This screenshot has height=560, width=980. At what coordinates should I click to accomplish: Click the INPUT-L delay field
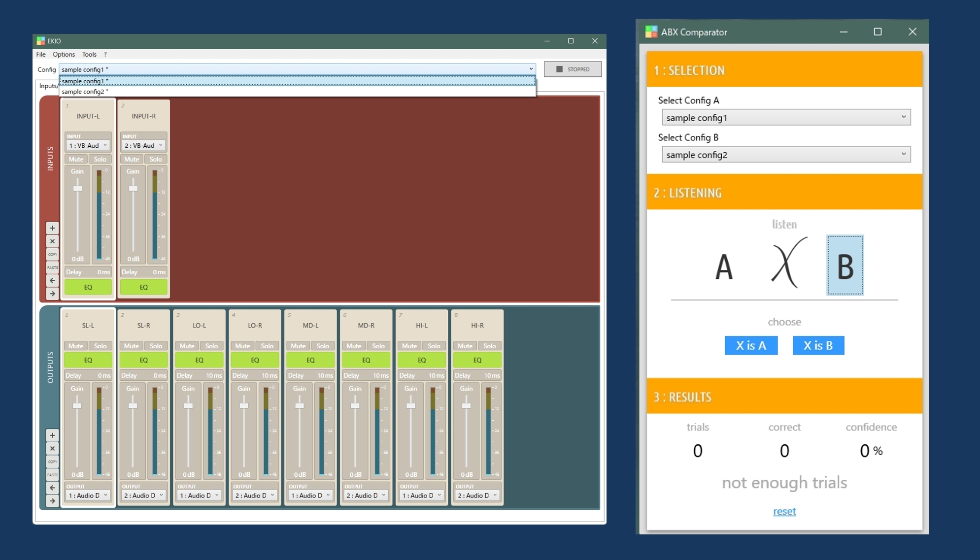tap(88, 272)
